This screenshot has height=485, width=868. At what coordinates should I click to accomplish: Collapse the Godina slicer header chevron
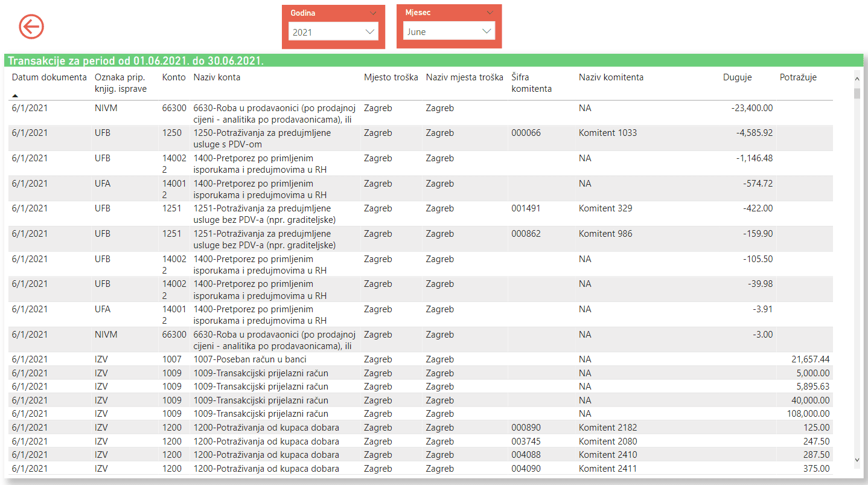tap(373, 13)
